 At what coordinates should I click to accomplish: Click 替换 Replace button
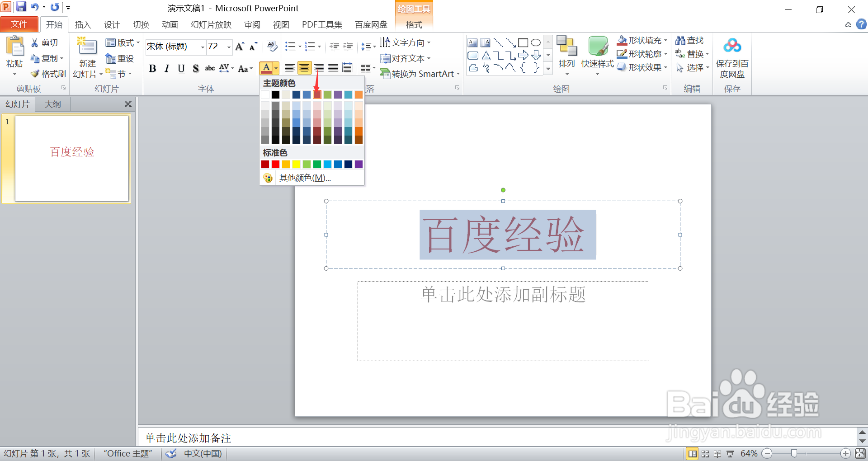pos(692,54)
